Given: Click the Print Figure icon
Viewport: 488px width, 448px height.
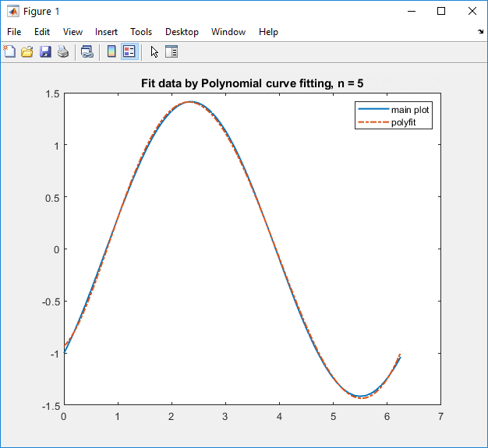Looking at the screenshot, I should pos(63,52).
